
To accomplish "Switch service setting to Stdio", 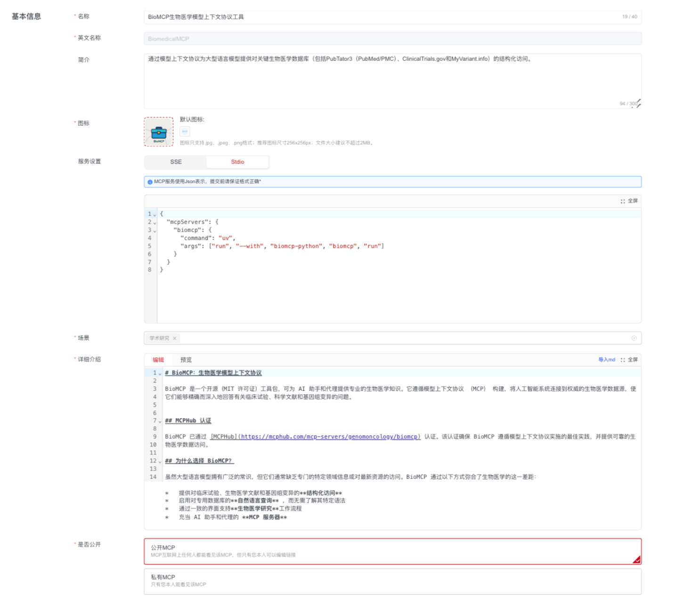I will tap(237, 162).
